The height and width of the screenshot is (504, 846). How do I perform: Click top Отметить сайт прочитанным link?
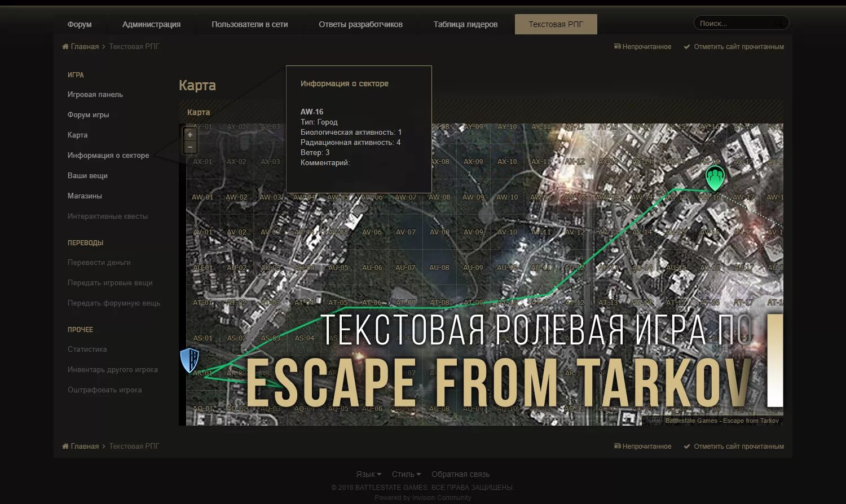tap(739, 47)
